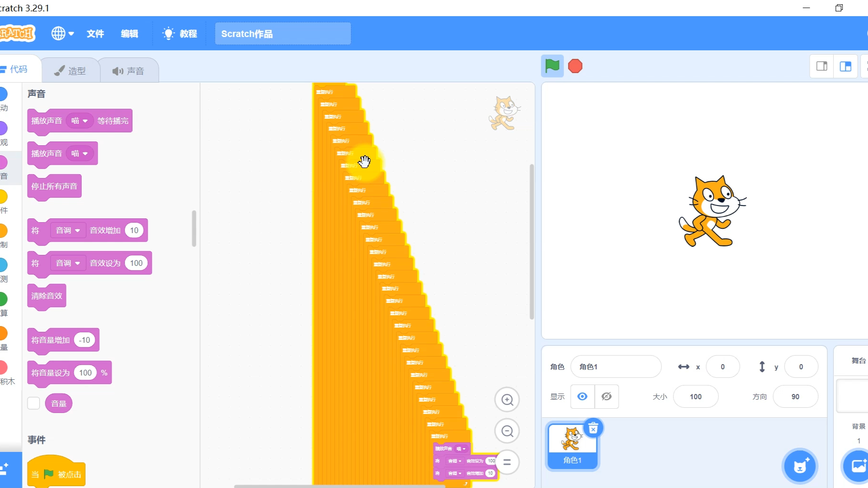Screen dimensions: 868x488
Task: Edit the 100 value in 音效设为 block
Action: click(x=136, y=263)
